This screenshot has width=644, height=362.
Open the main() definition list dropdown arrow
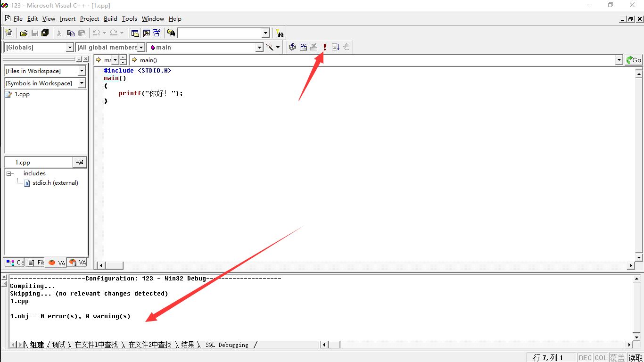click(619, 60)
